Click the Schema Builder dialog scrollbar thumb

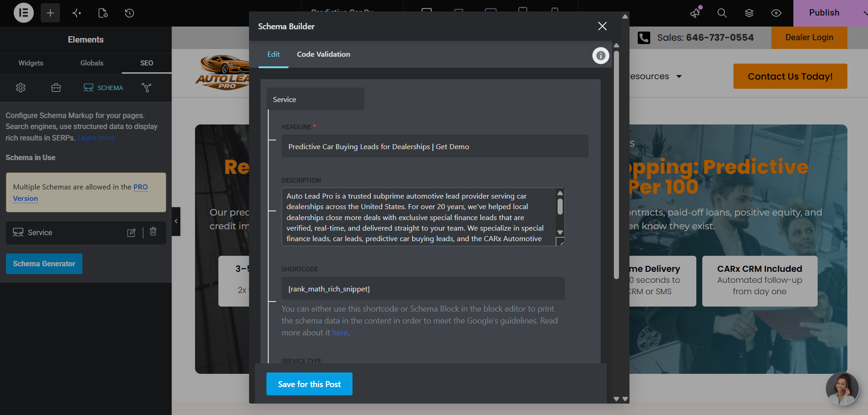[x=616, y=165]
